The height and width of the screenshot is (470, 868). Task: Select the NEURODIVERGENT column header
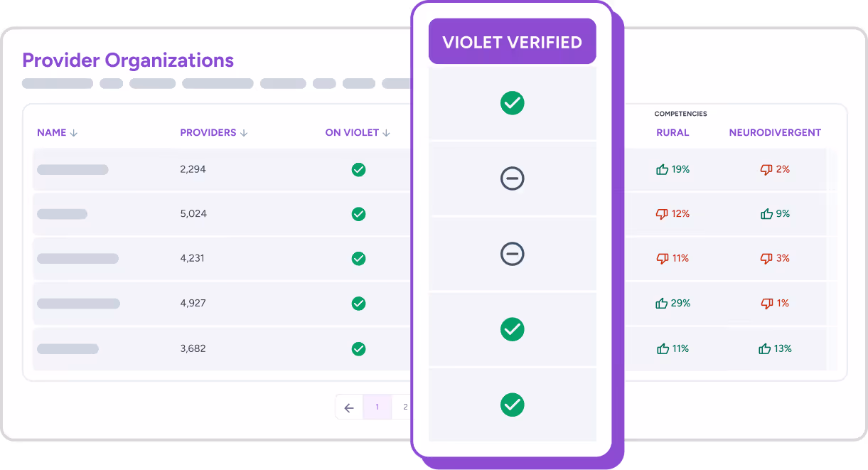click(x=774, y=132)
